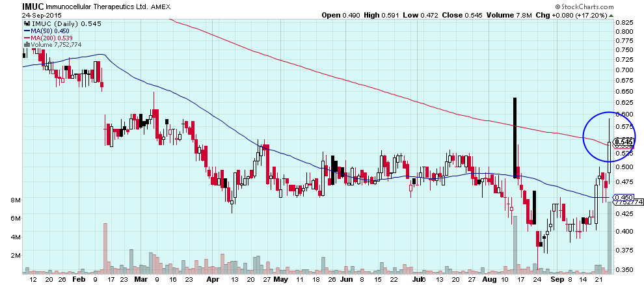This screenshot has height=285, width=644.
Task: Click the 0.350 price axis label
Action: click(x=624, y=270)
